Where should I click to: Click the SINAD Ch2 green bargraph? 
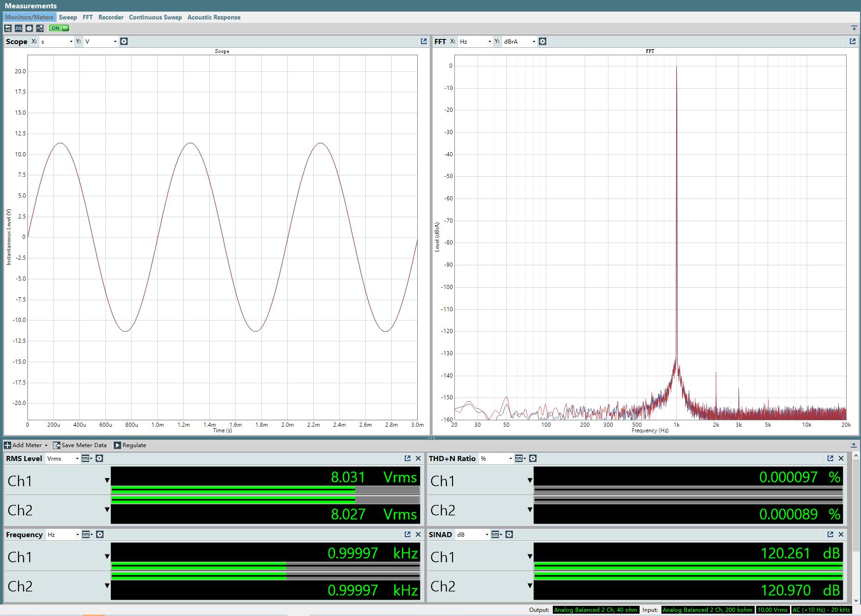click(x=688, y=576)
